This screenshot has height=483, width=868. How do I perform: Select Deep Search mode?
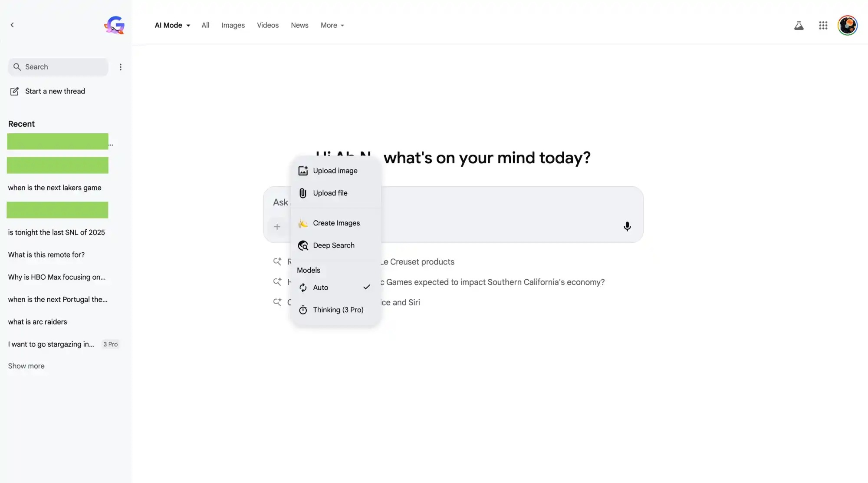pos(333,245)
